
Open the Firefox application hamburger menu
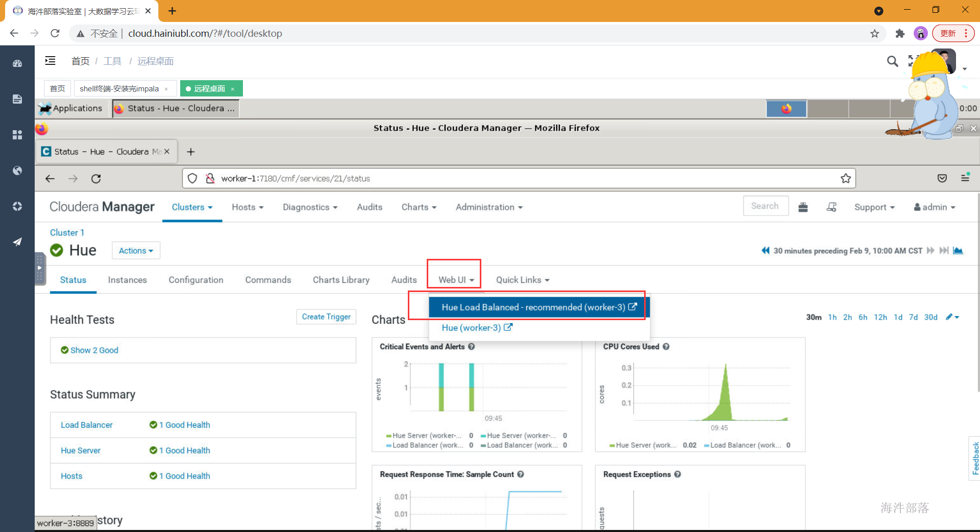[965, 177]
